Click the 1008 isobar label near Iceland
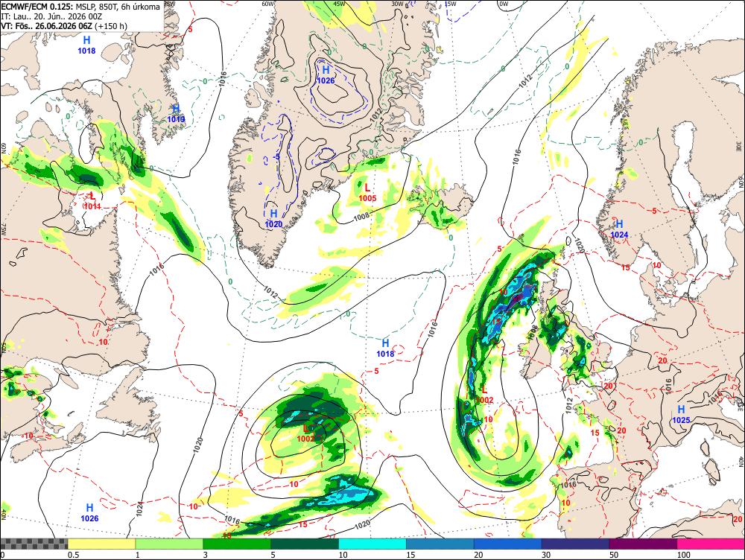This screenshot has width=745, height=560. click(361, 217)
